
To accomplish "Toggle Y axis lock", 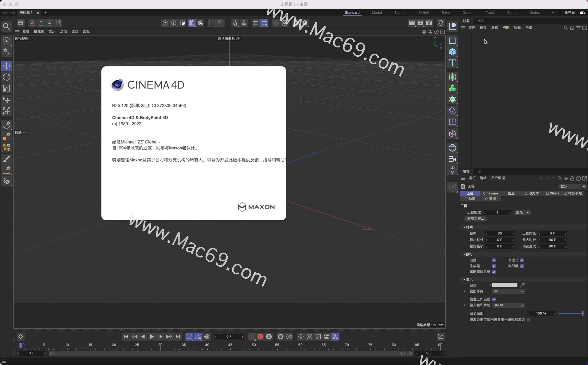I will tap(41, 23).
